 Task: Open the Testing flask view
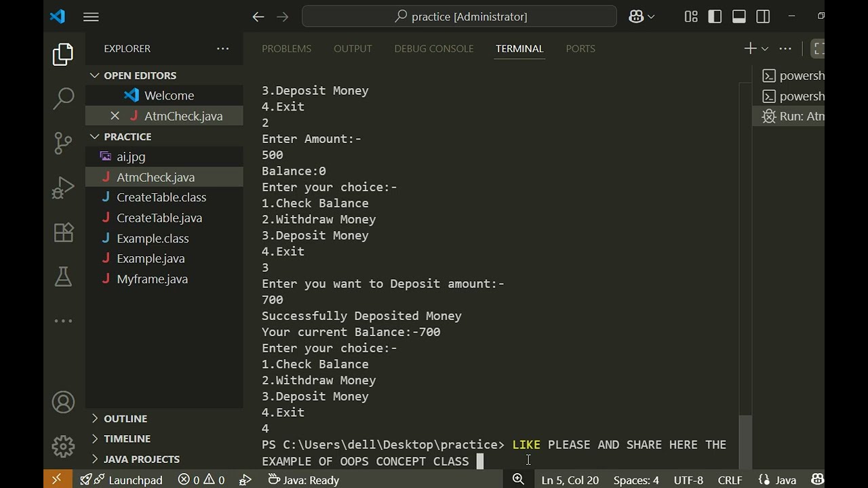click(63, 277)
